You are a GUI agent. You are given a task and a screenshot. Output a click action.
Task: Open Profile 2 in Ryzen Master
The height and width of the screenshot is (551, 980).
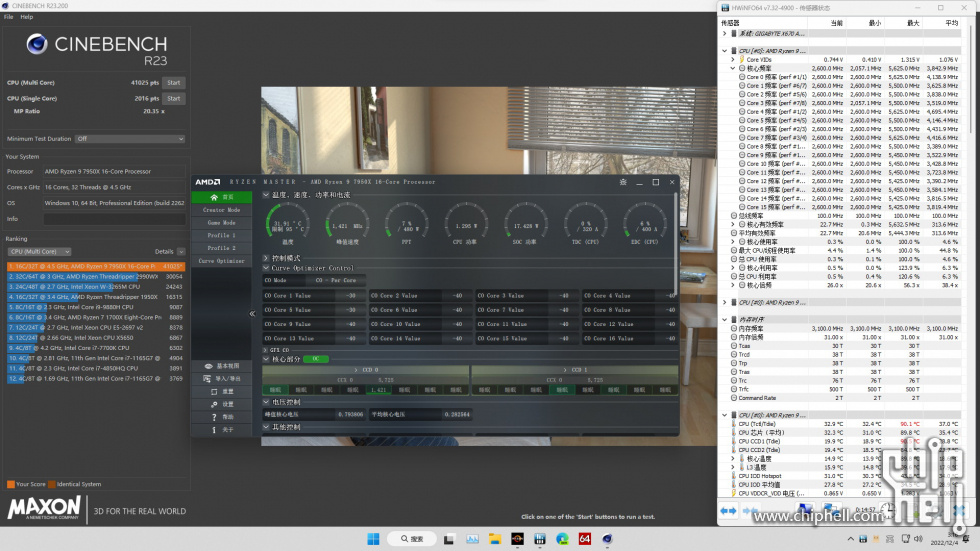point(222,248)
